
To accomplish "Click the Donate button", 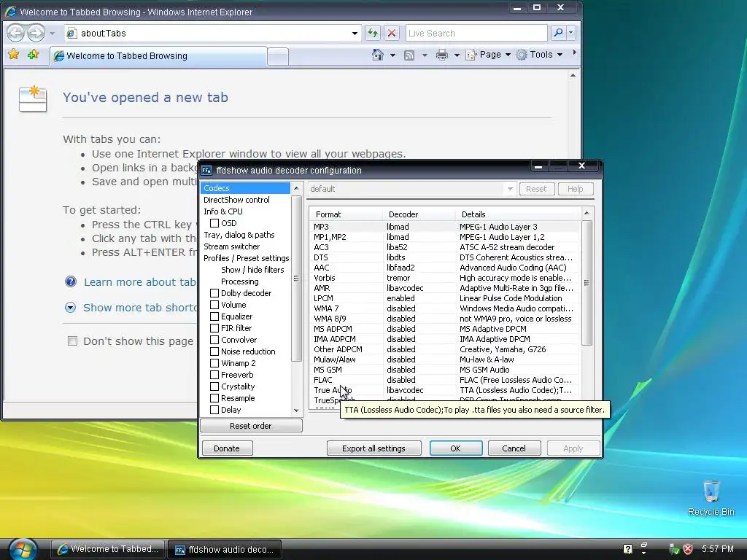I will 227,448.
